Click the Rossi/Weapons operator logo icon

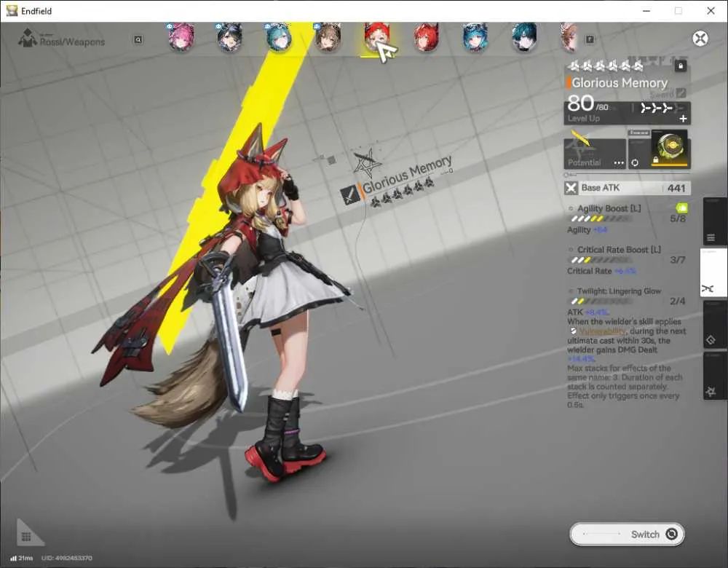coord(28,38)
